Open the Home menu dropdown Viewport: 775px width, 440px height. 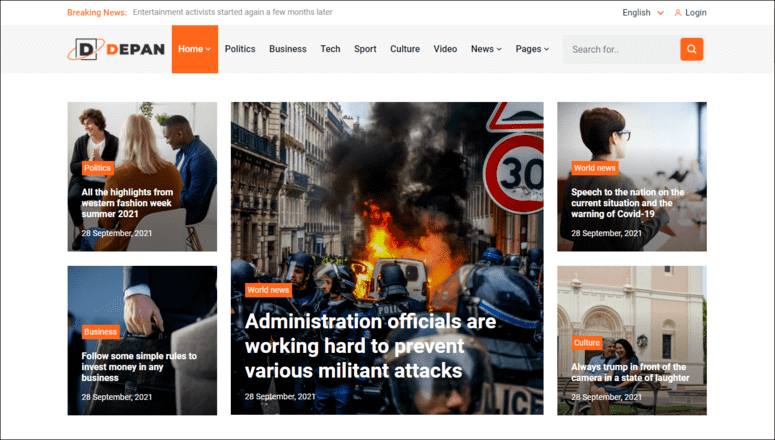[x=194, y=49]
